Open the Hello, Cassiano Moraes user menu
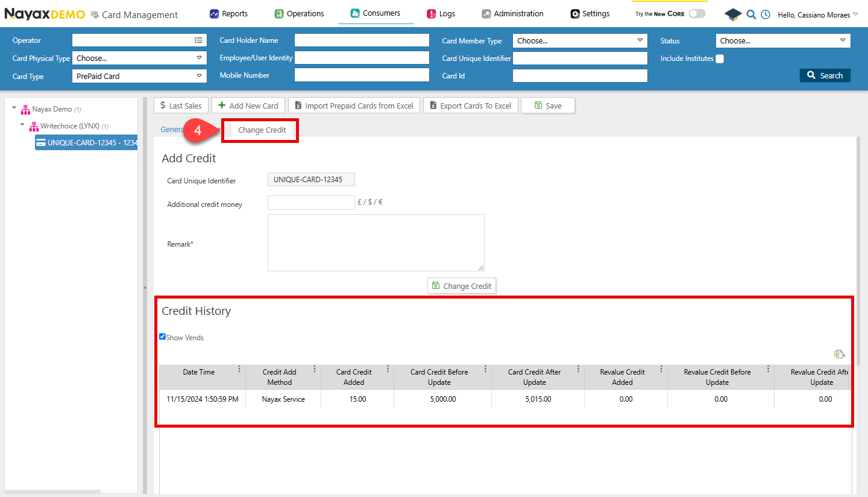Screen dimensions: 868x497 [817, 14]
